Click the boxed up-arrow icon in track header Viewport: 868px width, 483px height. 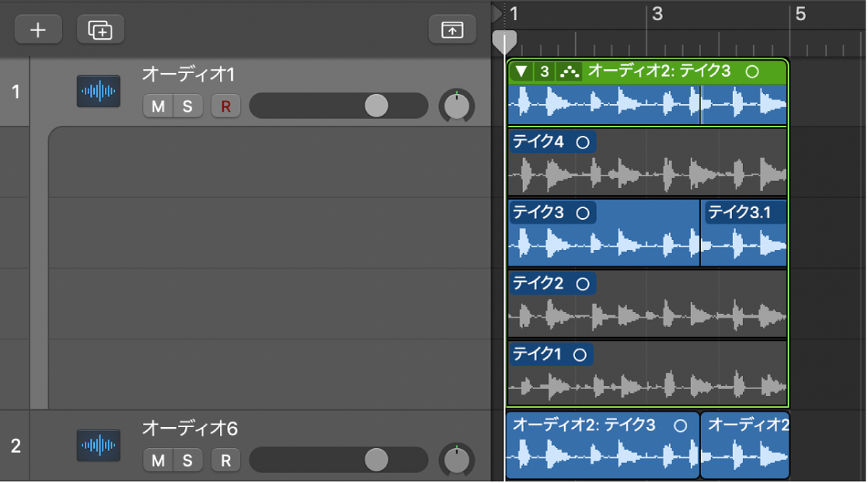click(452, 29)
